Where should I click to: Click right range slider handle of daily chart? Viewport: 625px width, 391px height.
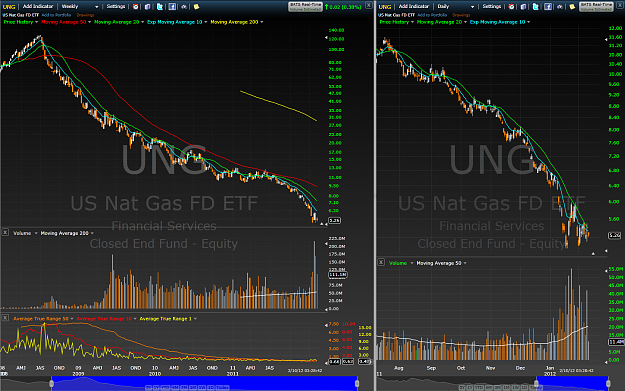pyautogui.click(x=608, y=383)
